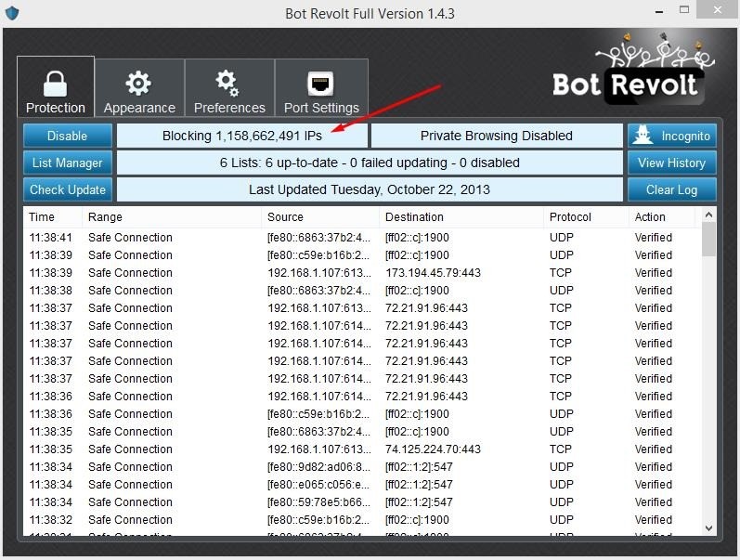Viewport: 740px width, 560px height.
Task: Click the 6 Lists up-to-date status line
Action: [370, 163]
